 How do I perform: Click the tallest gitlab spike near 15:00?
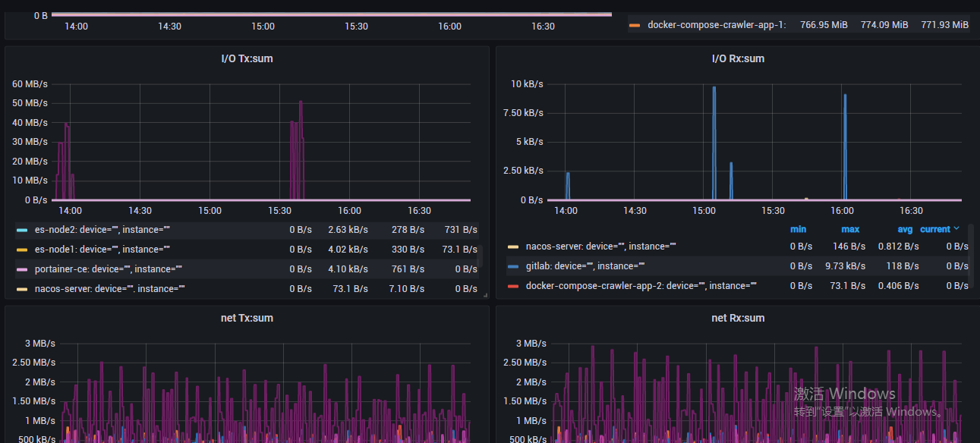[714, 143]
